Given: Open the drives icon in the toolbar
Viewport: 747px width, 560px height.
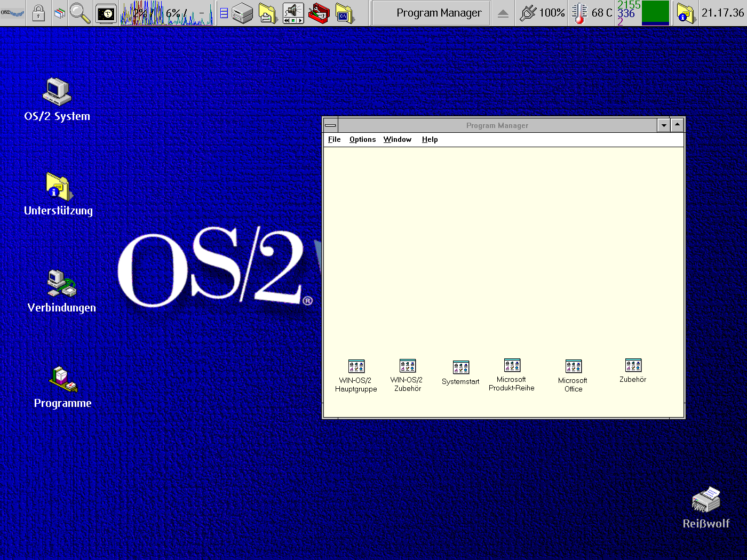Looking at the screenshot, I should (242, 13).
